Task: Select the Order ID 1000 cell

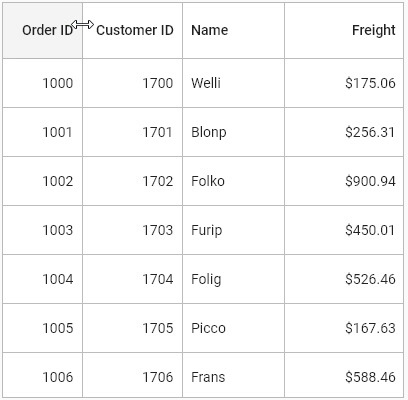Action: click(42, 83)
